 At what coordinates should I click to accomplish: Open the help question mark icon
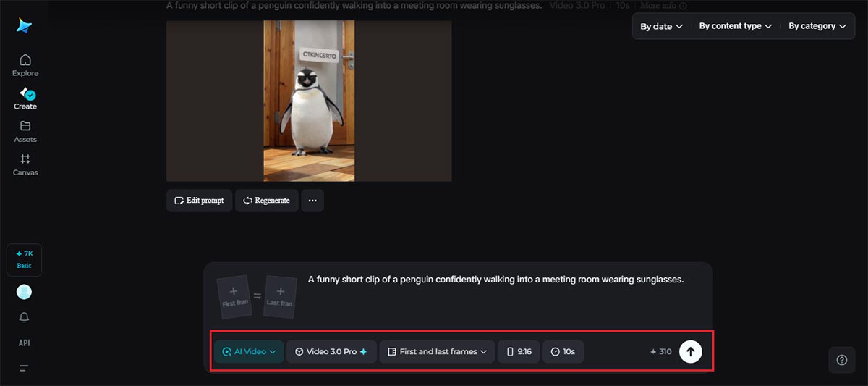841,360
